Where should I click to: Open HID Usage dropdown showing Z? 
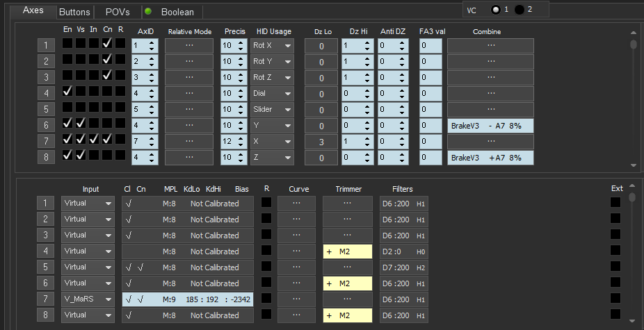272,158
